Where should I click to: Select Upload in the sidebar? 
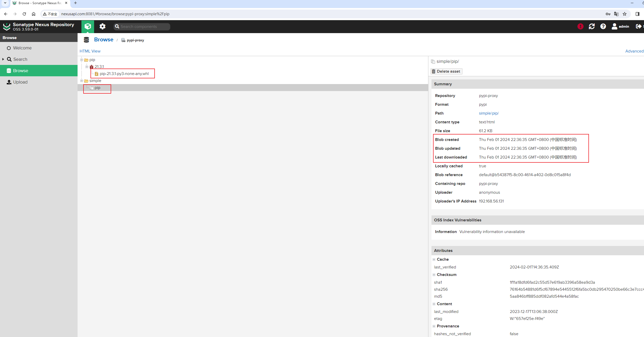click(39, 82)
